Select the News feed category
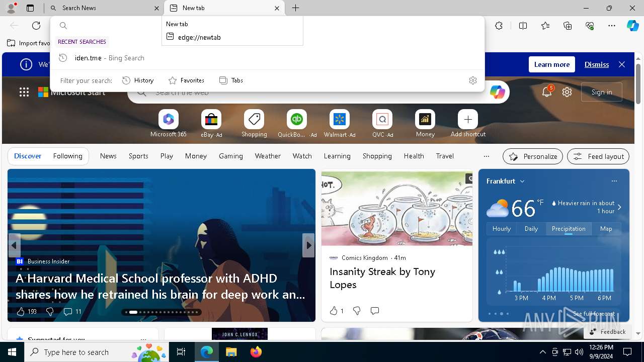Screen dimensions: 644x362 coord(108,156)
